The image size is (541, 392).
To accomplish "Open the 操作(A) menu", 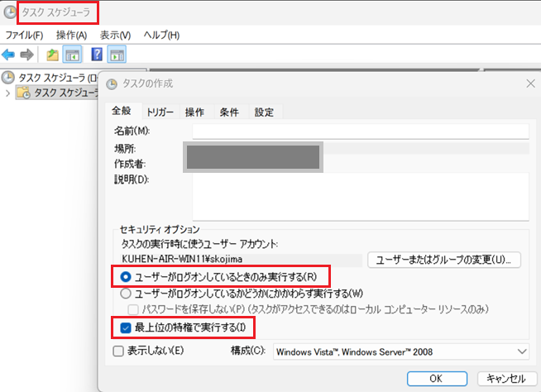I will coord(71,36).
